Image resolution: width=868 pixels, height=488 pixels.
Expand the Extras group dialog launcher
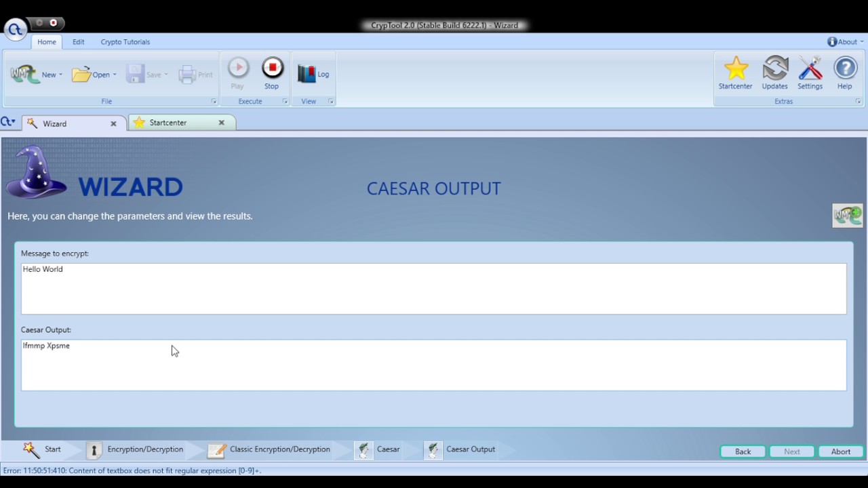858,102
